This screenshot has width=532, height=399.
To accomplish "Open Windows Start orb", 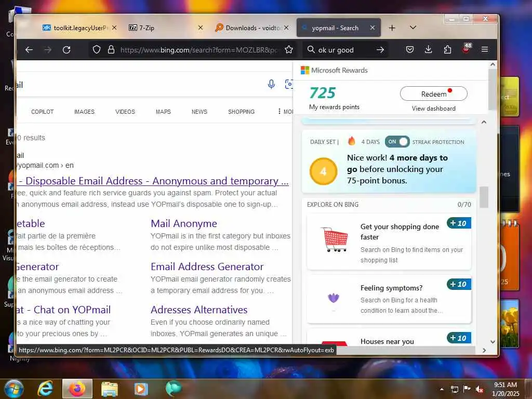I will tap(14, 389).
